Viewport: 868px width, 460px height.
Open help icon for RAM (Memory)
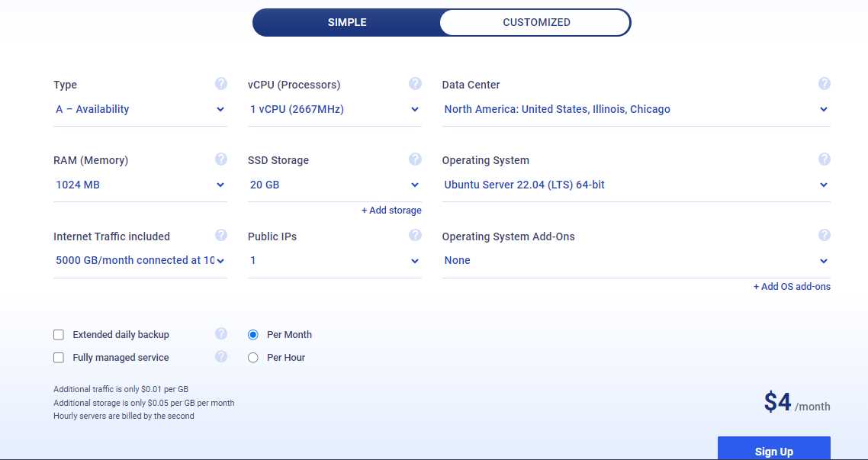221,159
